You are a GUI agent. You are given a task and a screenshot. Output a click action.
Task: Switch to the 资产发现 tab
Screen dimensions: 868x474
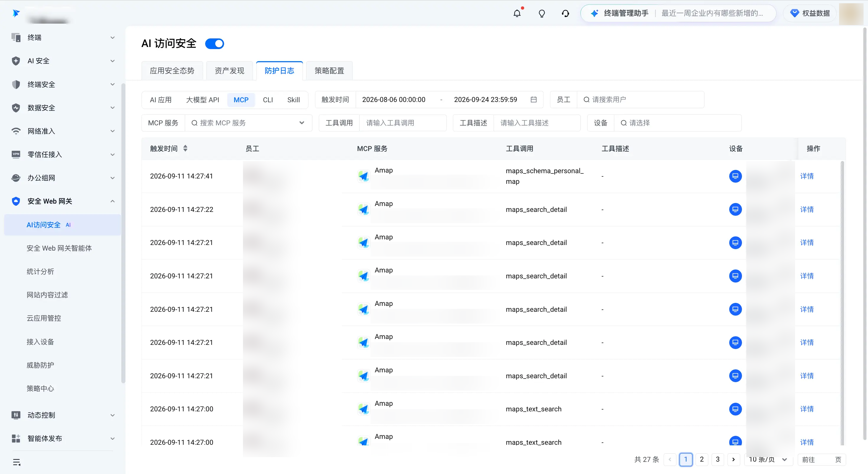click(x=229, y=71)
